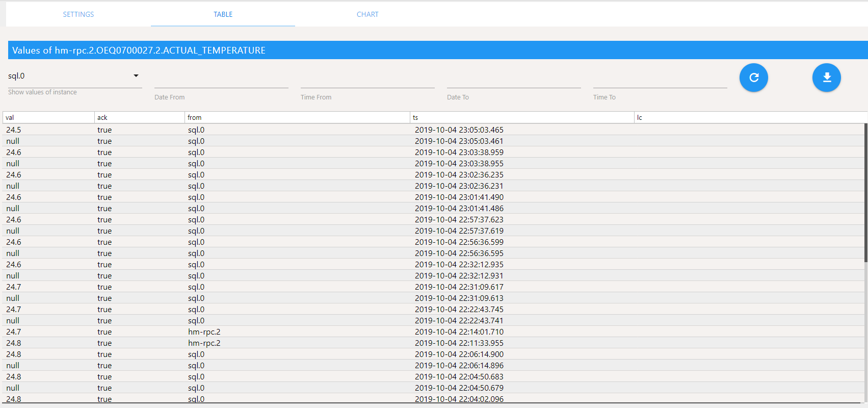Click true in the 23:05:03.465 row
This screenshot has width=868, height=408.
104,130
